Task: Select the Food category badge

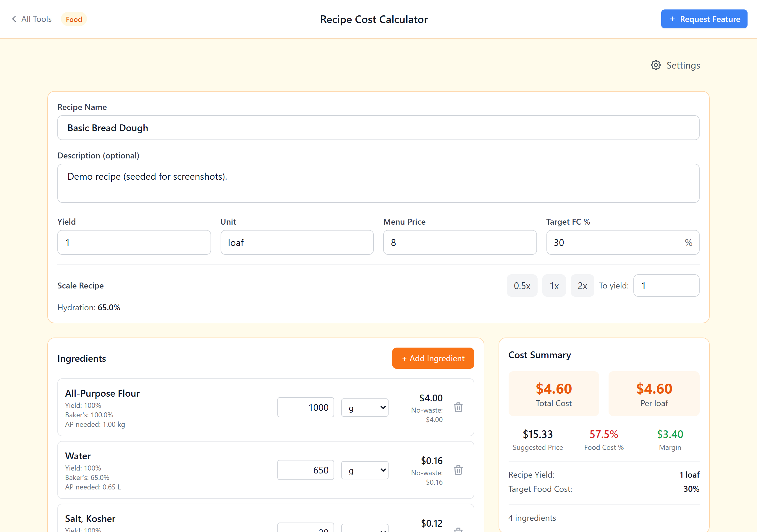Action: click(x=74, y=19)
